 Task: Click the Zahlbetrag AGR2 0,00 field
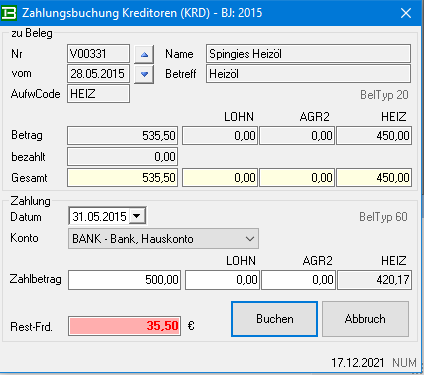tap(298, 280)
